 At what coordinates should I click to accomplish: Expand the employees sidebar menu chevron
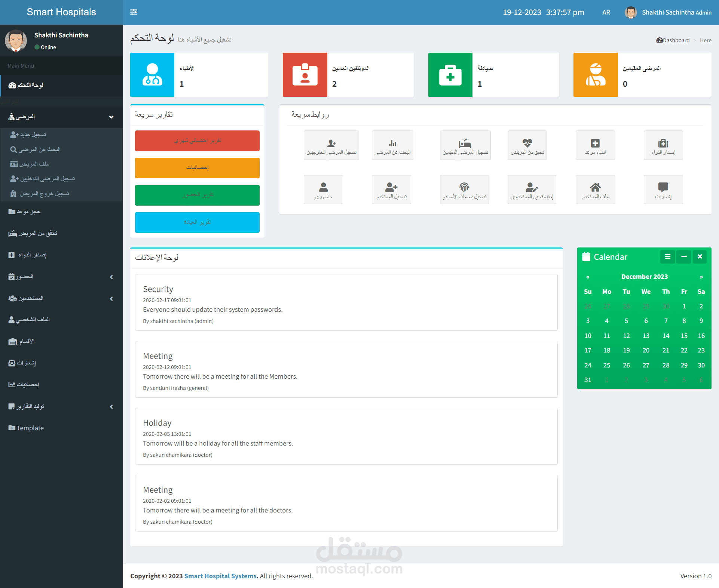point(111,299)
